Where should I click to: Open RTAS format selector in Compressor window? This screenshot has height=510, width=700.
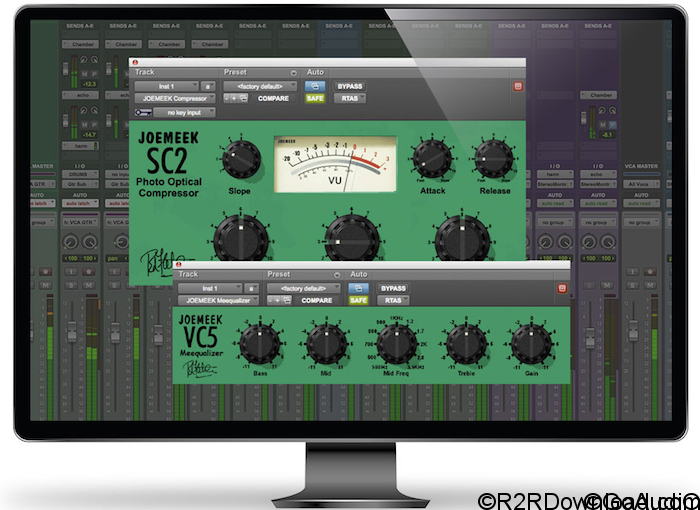[x=350, y=98]
